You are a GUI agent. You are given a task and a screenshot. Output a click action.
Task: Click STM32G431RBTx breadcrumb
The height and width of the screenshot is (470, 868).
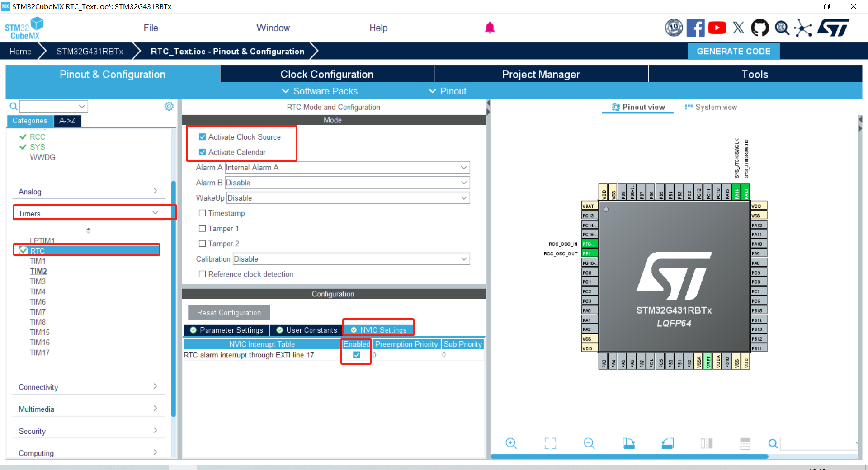pyautogui.click(x=90, y=52)
